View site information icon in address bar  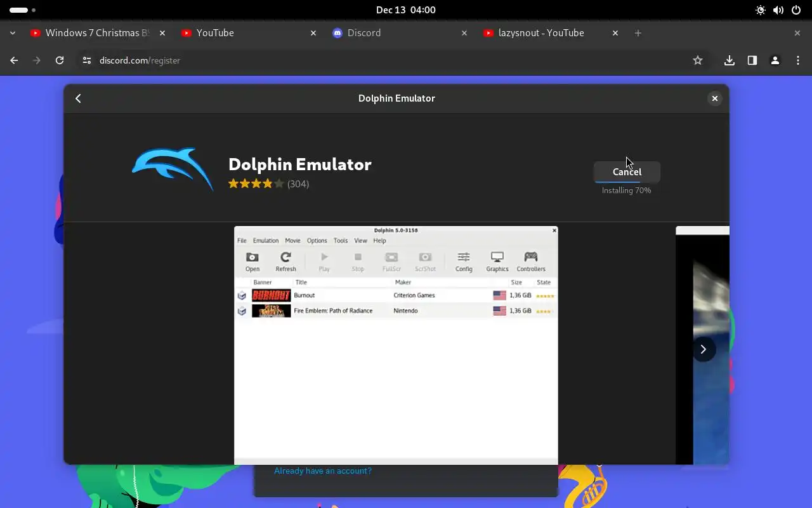[x=87, y=60]
